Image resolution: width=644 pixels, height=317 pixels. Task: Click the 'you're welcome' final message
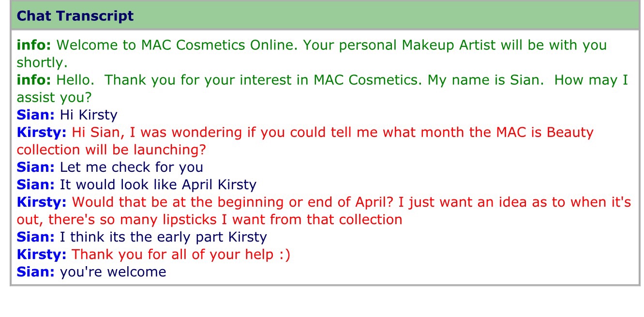coord(113,272)
